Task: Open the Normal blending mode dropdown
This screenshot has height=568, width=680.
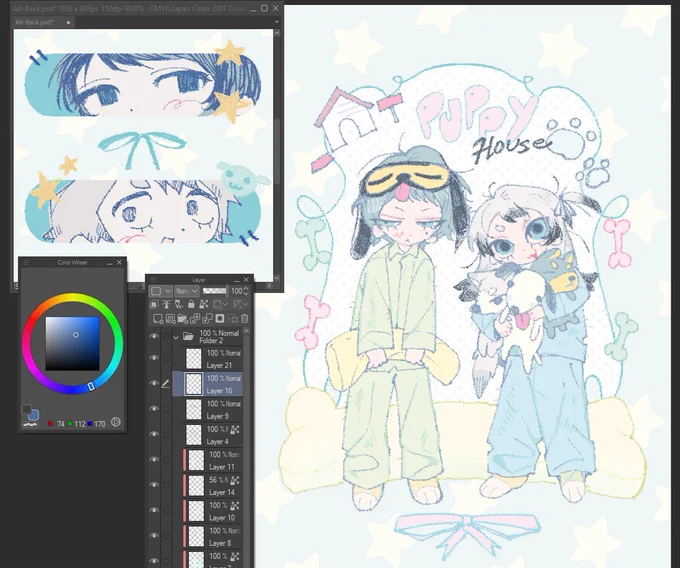Action: [187, 291]
